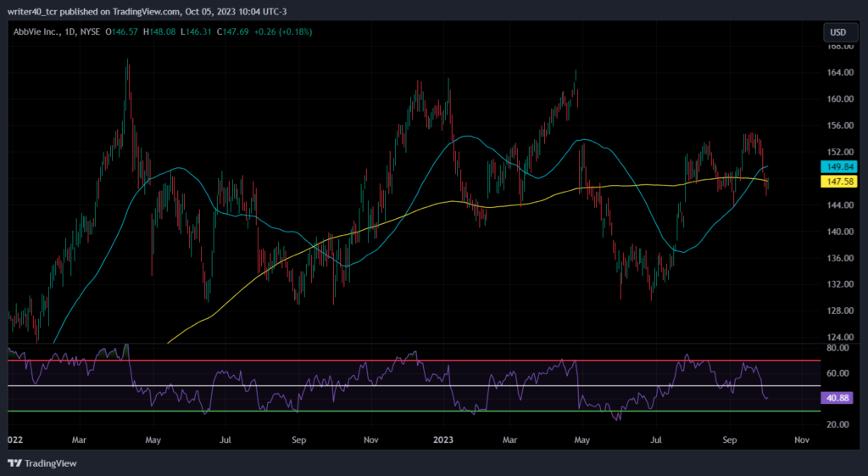The width and height of the screenshot is (868, 476).
Task: Click the purple 40.88 RSI value label
Action: [x=837, y=398]
